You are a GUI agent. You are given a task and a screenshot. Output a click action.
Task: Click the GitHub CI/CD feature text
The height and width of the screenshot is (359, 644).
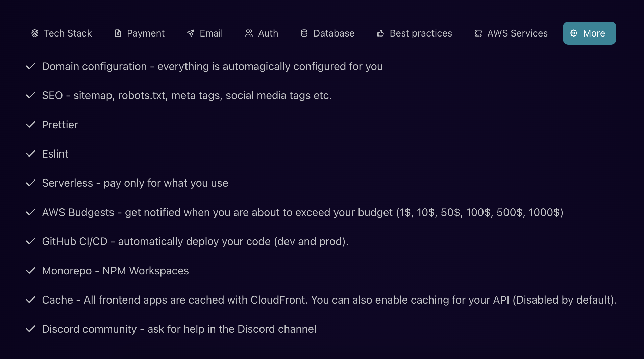[195, 241]
